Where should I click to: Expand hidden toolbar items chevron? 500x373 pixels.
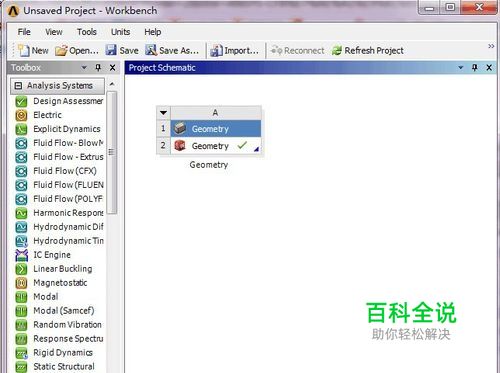pos(491,46)
